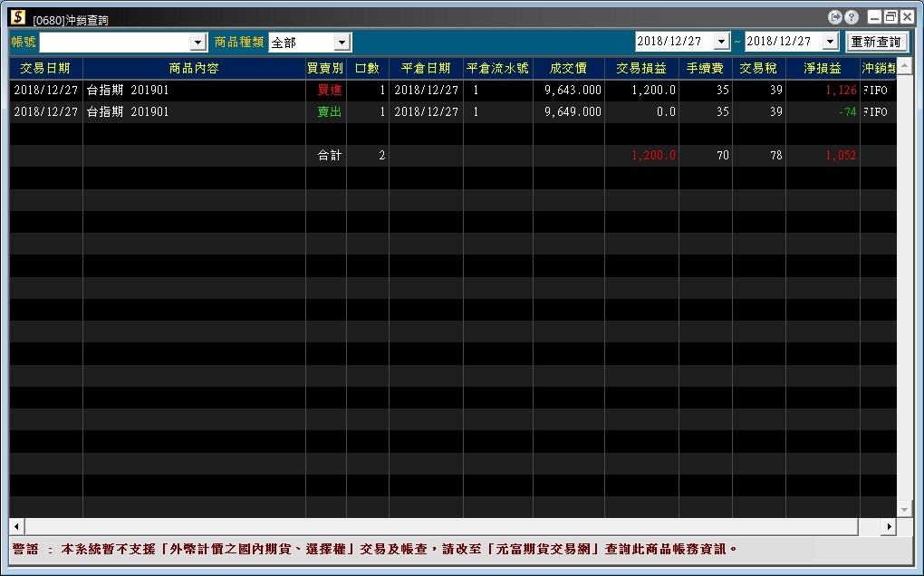Click the 淨損益 column header
Screen dimensions: 924x576
(x=823, y=68)
